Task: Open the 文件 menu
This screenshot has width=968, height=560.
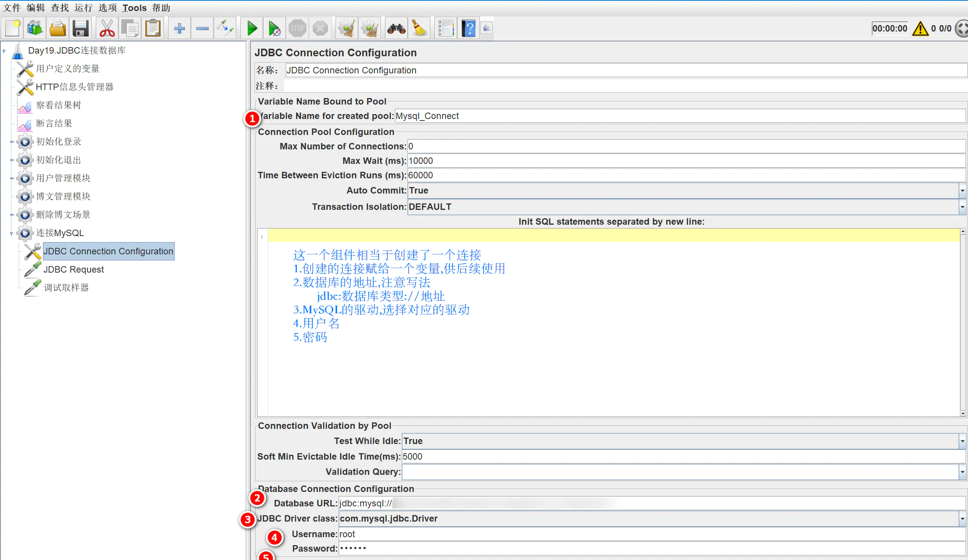Action: point(11,8)
